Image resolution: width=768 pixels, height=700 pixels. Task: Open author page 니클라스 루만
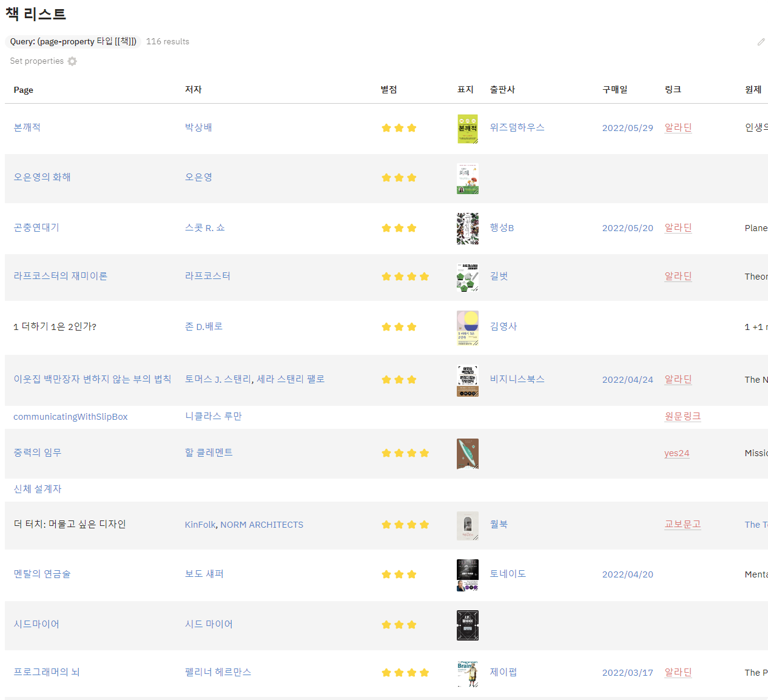pyautogui.click(x=214, y=416)
